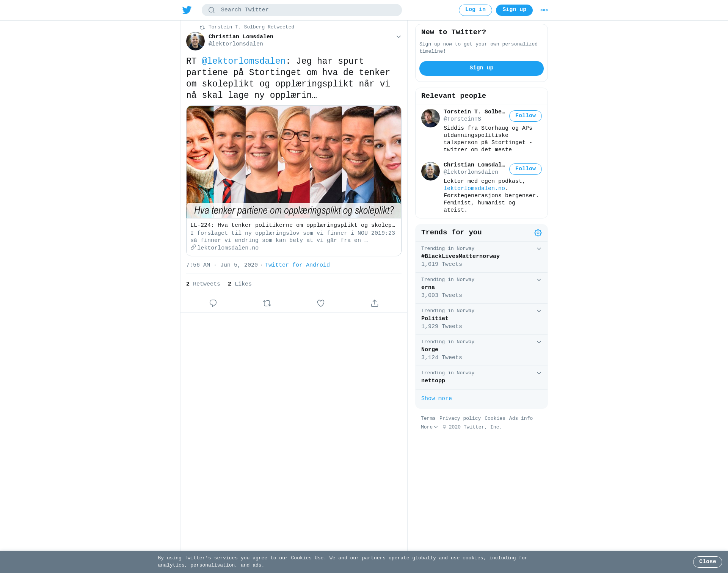Retweet using the retweet arrows icon
Image resolution: width=728 pixels, height=573 pixels.
click(x=267, y=303)
